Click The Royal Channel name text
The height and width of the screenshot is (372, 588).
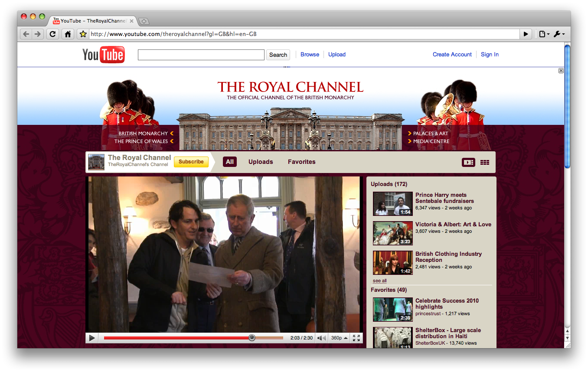pyautogui.click(x=140, y=158)
